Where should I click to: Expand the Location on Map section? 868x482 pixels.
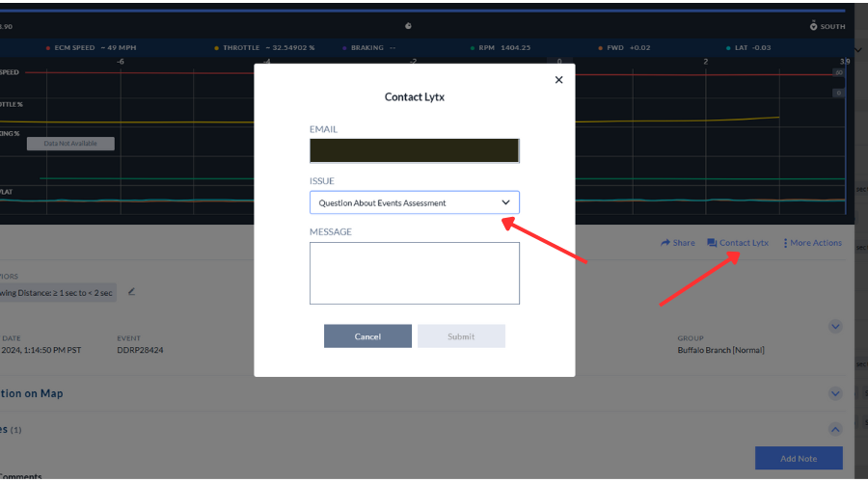(x=835, y=393)
